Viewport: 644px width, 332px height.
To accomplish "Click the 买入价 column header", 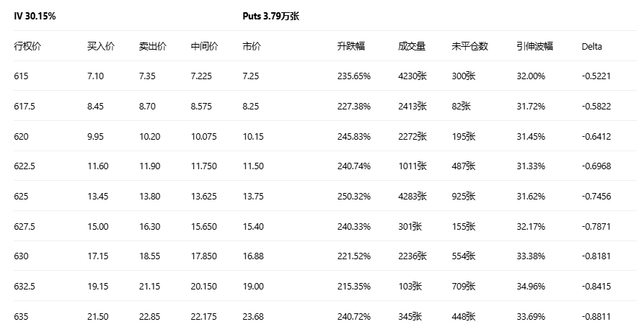I will 100,47.
